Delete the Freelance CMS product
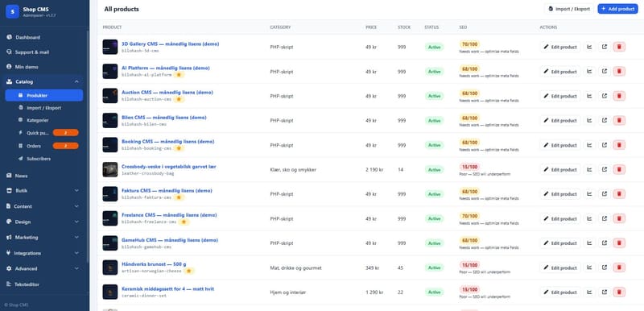The width and height of the screenshot is (644, 311). pos(619,218)
